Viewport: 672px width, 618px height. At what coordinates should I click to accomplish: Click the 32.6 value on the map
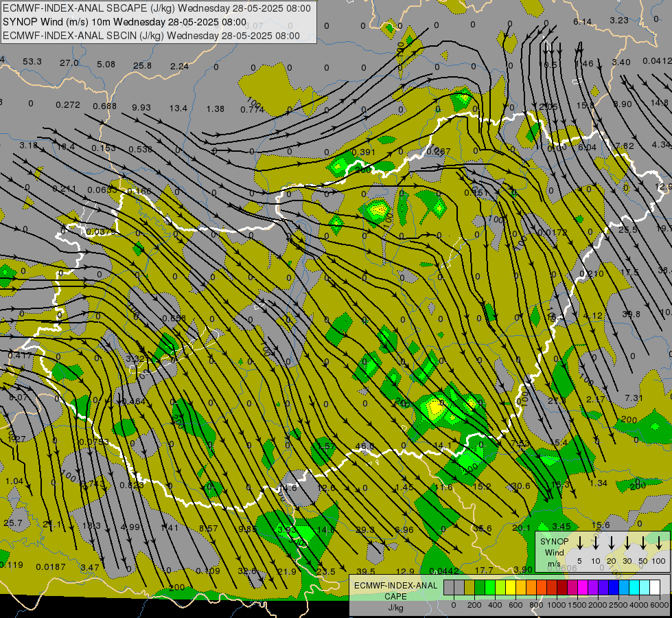(247, 571)
